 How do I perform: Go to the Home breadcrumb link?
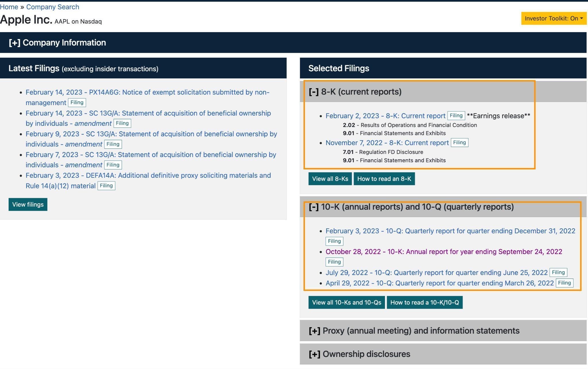tap(9, 7)
